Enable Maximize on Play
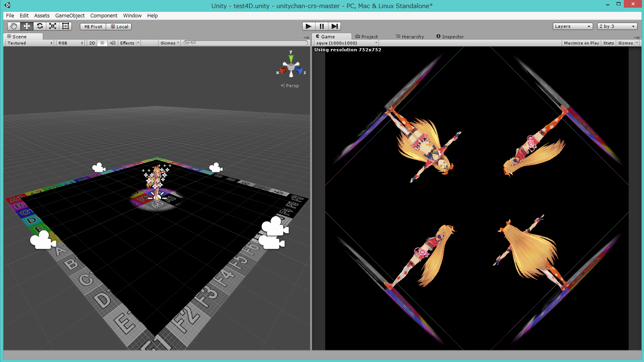 point(581,43)
